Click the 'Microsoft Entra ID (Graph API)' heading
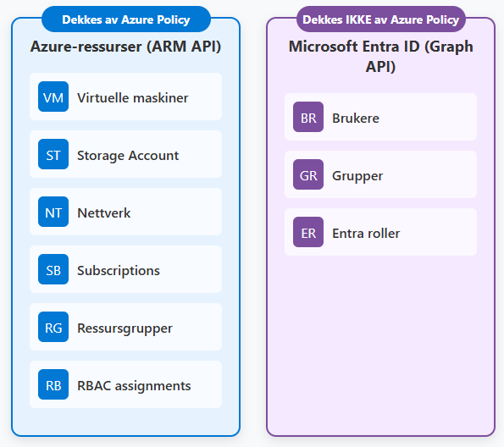Screen dimensions: 504x447 pos(381,57)
